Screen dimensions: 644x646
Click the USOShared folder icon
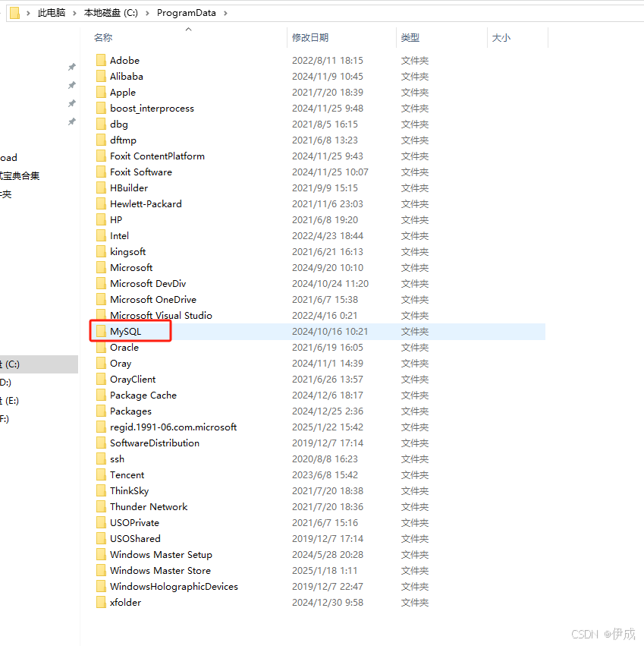[101, 538]
